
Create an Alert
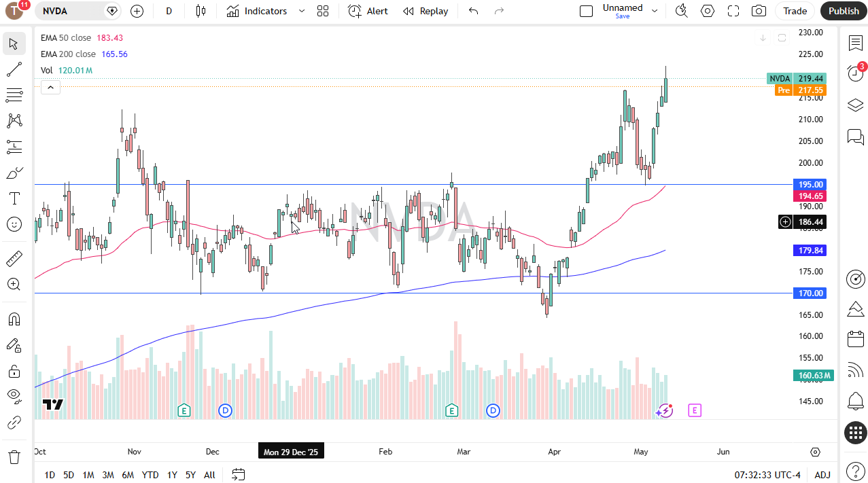click(368, 11)
